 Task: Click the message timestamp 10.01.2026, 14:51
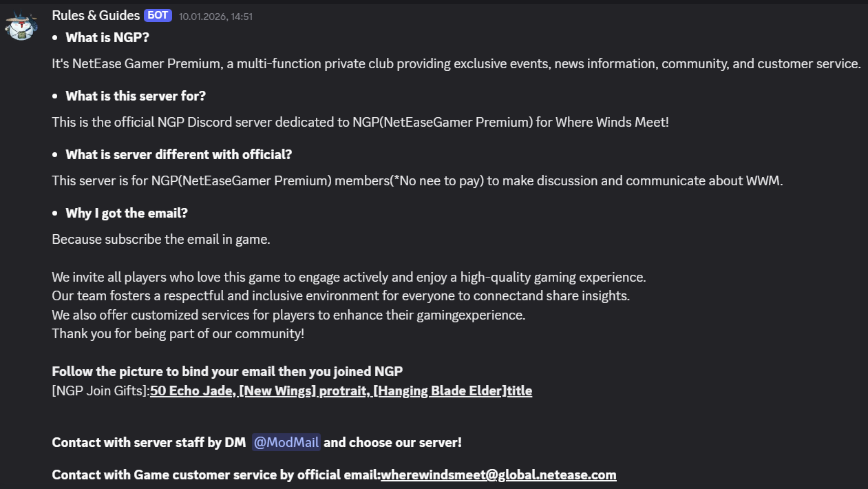point(215,17)
